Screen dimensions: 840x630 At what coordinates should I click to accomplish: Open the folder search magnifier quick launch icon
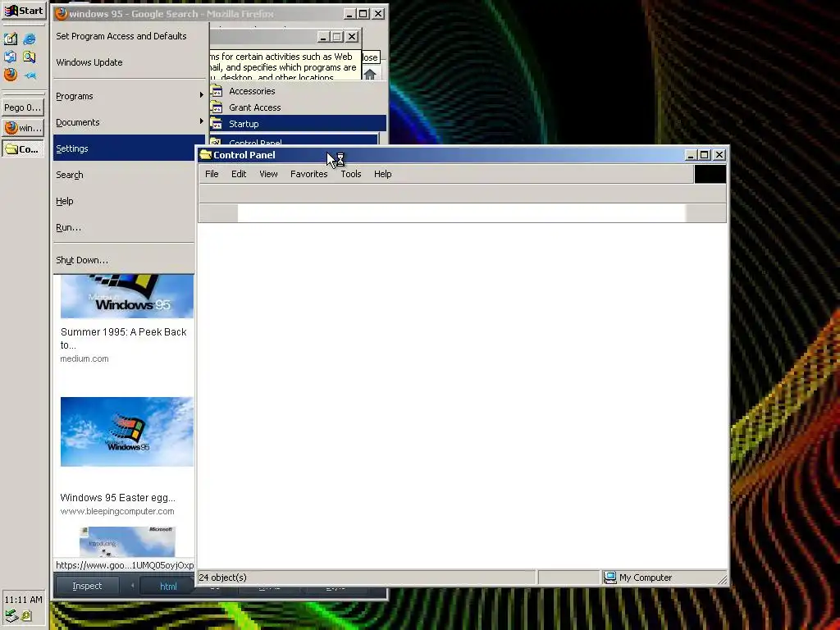click(x=30, y=57)
